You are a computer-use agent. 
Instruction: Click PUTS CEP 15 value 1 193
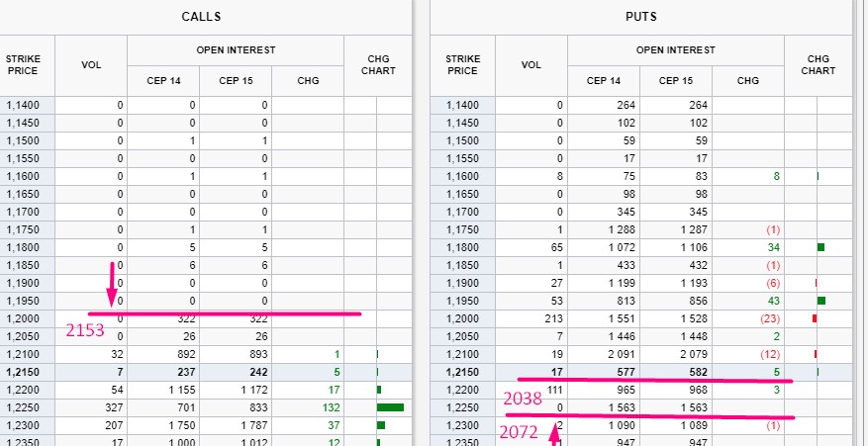pyautogui.click(x=694, y=283)
